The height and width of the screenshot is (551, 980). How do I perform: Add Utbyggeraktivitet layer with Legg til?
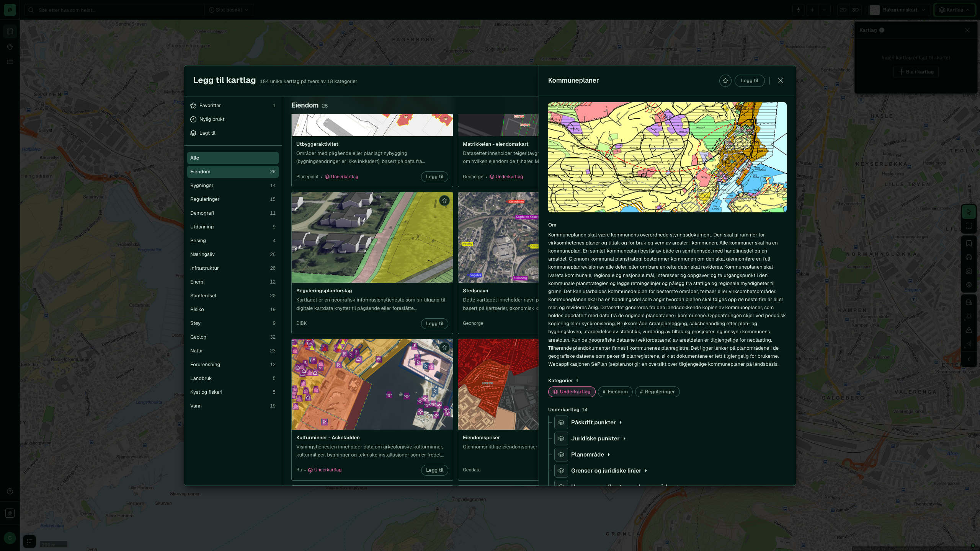click(x=434, y=177)
